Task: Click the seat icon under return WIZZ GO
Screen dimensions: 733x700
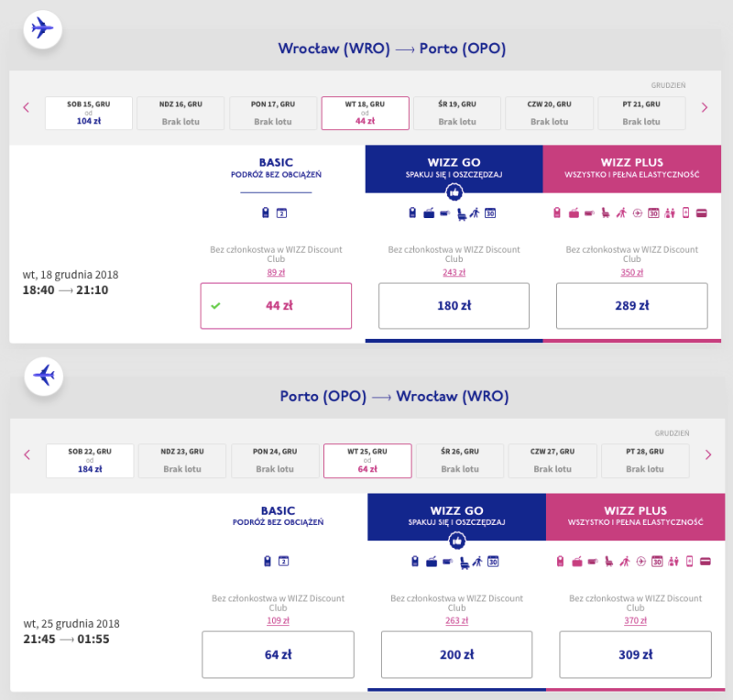Action: pos(464,562)
